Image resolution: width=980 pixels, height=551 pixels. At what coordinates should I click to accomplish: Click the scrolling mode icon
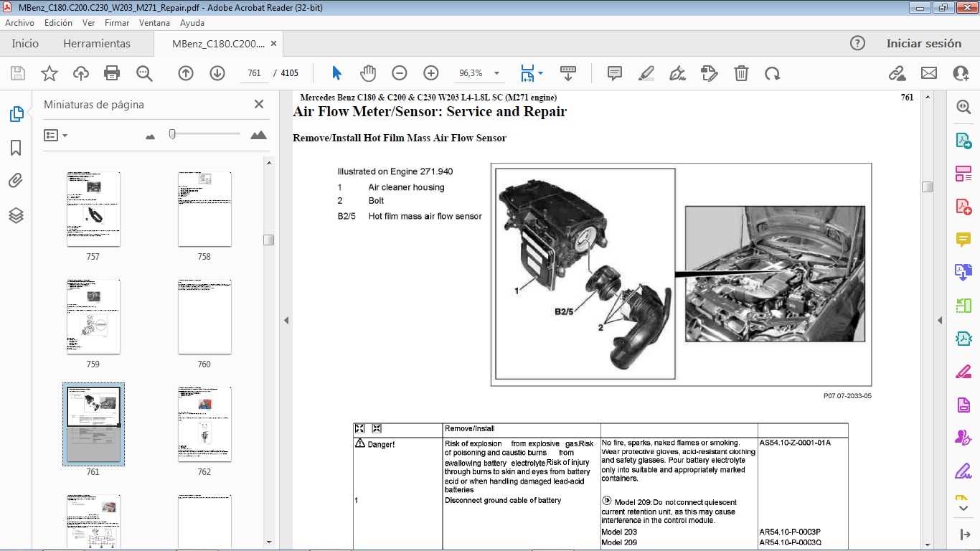[568, 73]
